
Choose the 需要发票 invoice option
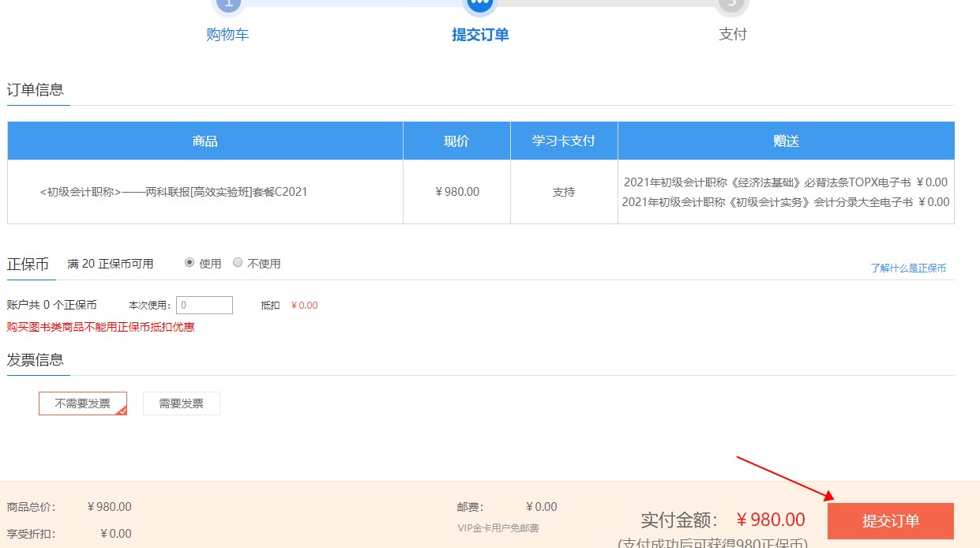point(181,403)
